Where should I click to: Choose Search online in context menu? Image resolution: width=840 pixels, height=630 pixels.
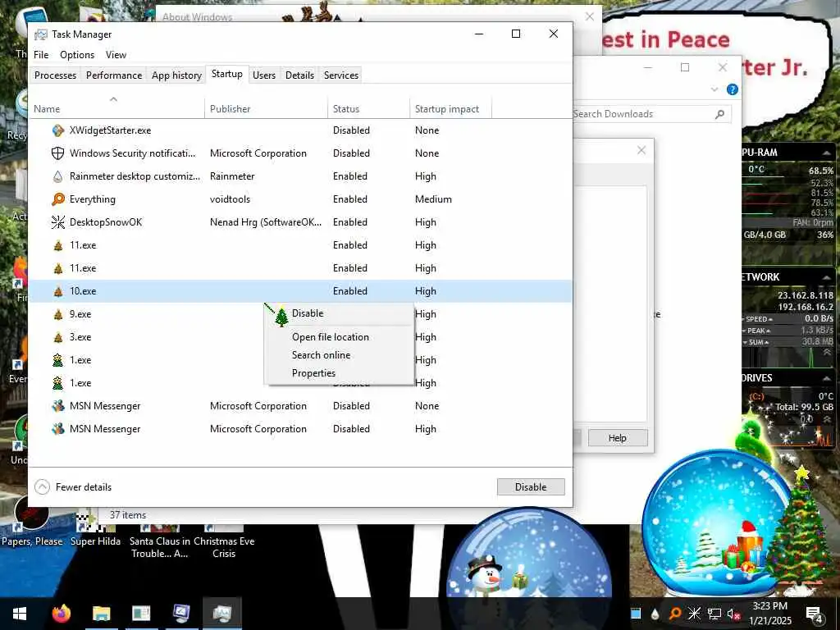click(340, 355)
